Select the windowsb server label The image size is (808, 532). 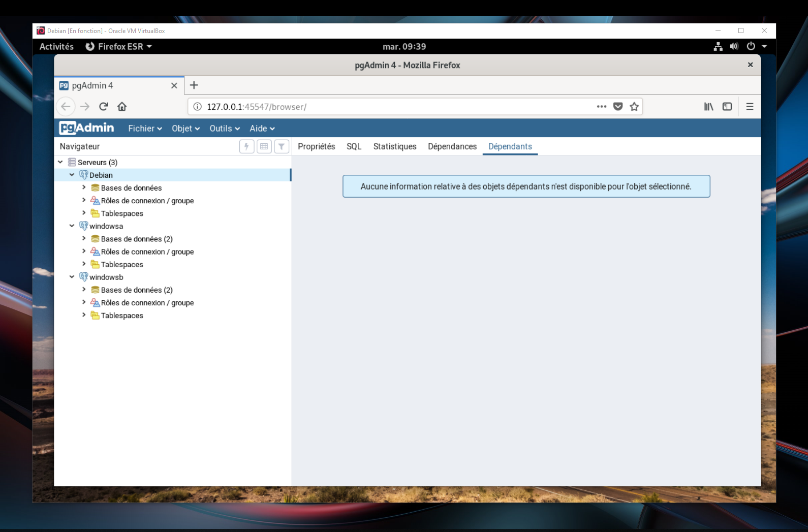point(106,277)
